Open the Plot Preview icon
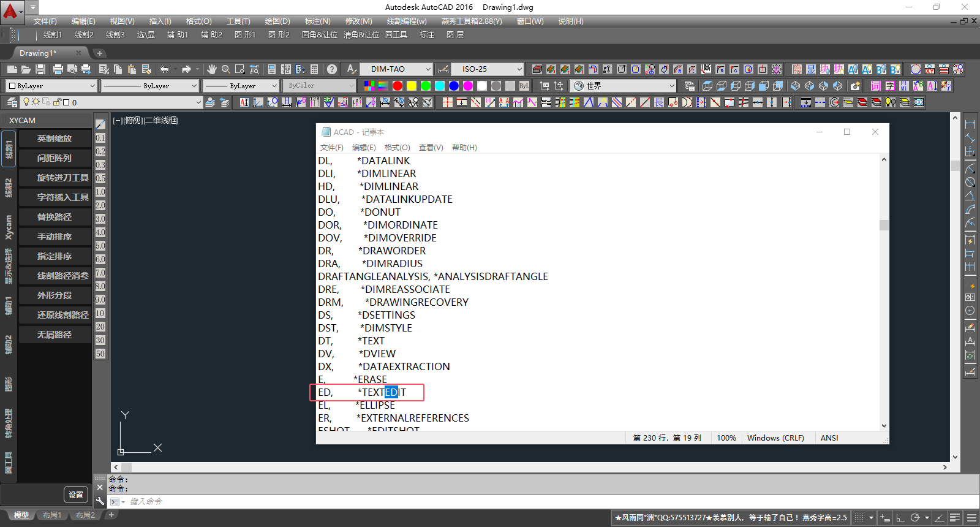 [72, 69]
